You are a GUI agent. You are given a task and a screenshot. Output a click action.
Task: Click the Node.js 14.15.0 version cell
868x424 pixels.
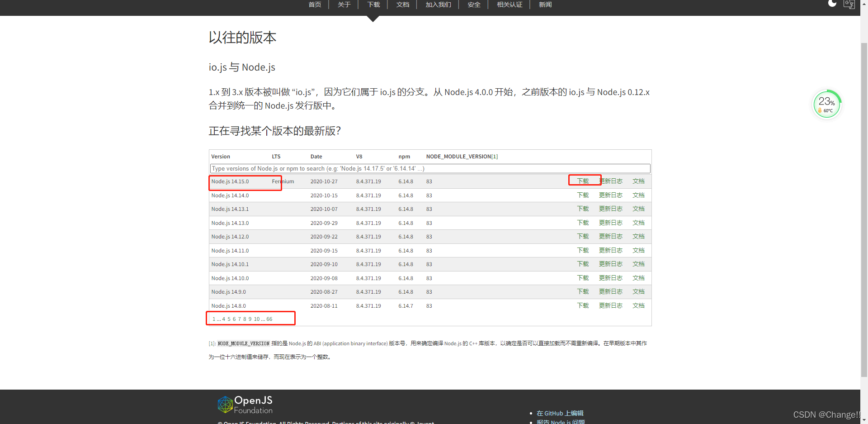(230, 181)
